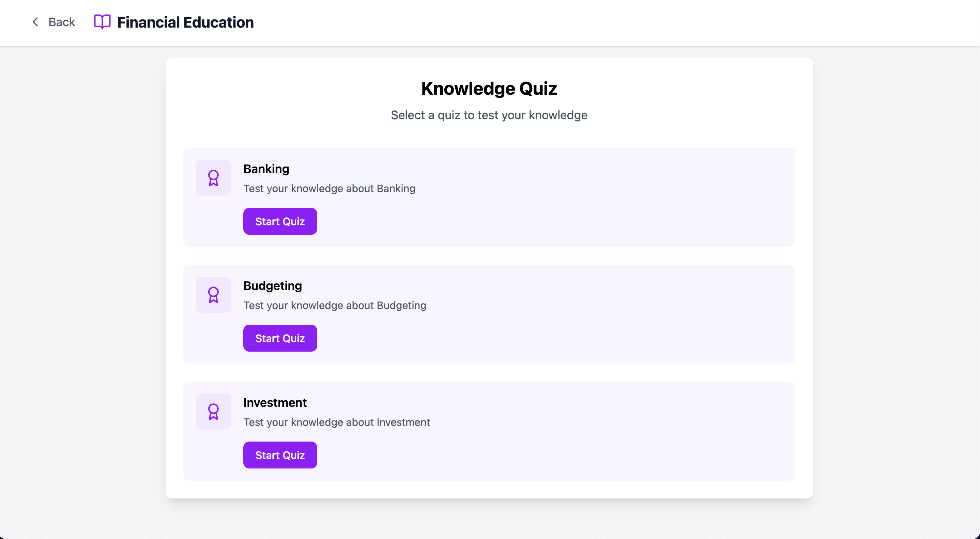Click empty right side of Investment card
The width and height of the screenshot is (980, 539).
tap(647, 431)
